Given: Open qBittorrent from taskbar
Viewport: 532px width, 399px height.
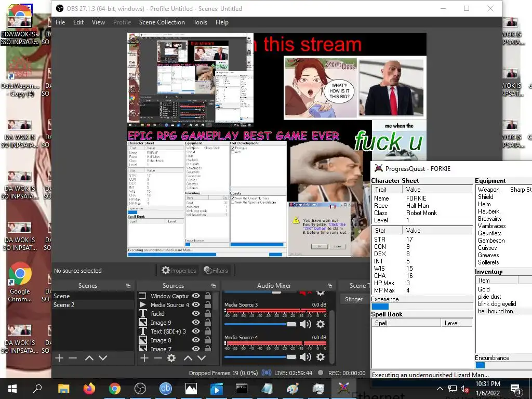Looking at the screenshot, I should click(x=166, y=389).
